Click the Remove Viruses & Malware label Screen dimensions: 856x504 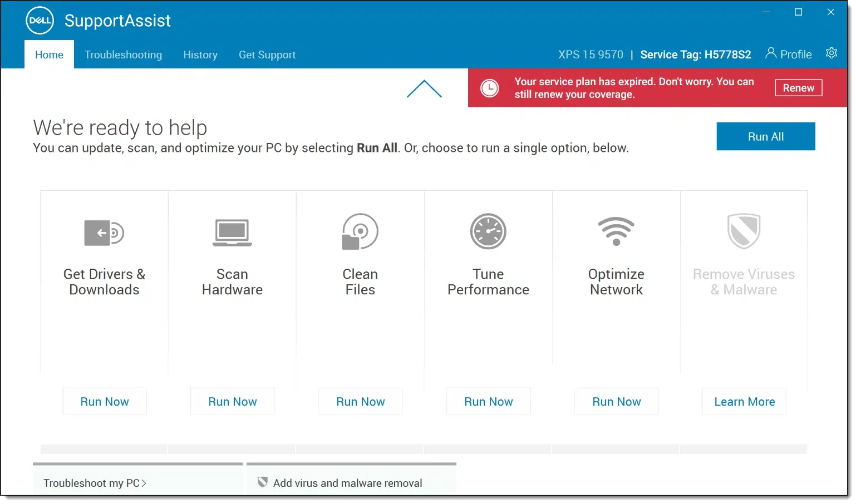coord(744,282)
